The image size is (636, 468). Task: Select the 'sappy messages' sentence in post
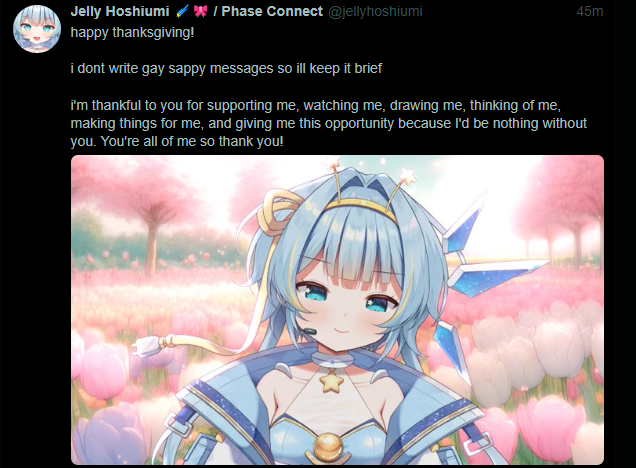pos(226,68)
